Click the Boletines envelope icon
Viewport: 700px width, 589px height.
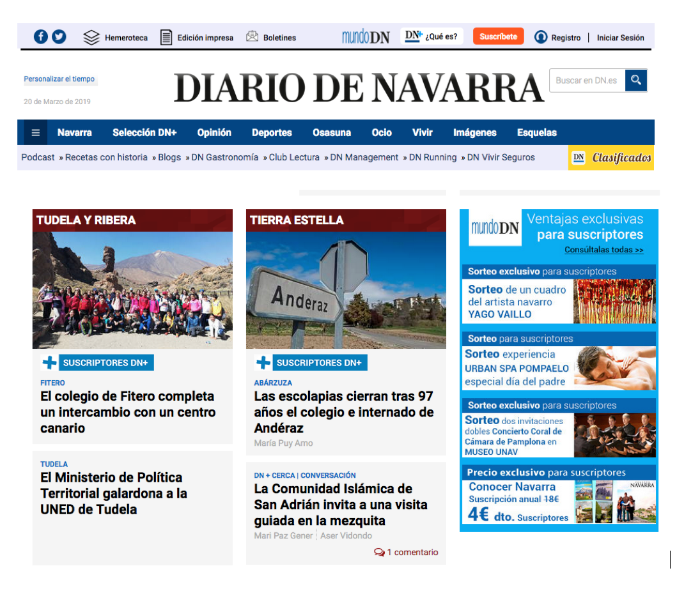tap(253, 36)
